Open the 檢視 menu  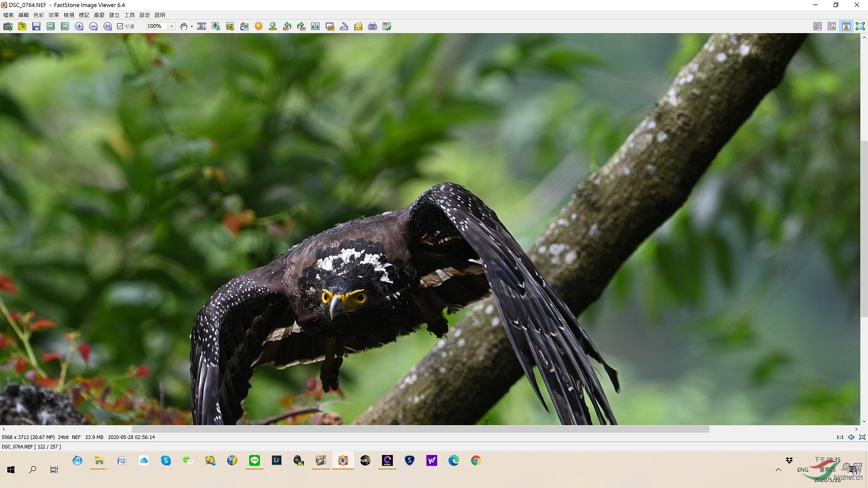(x=69, y=15)
